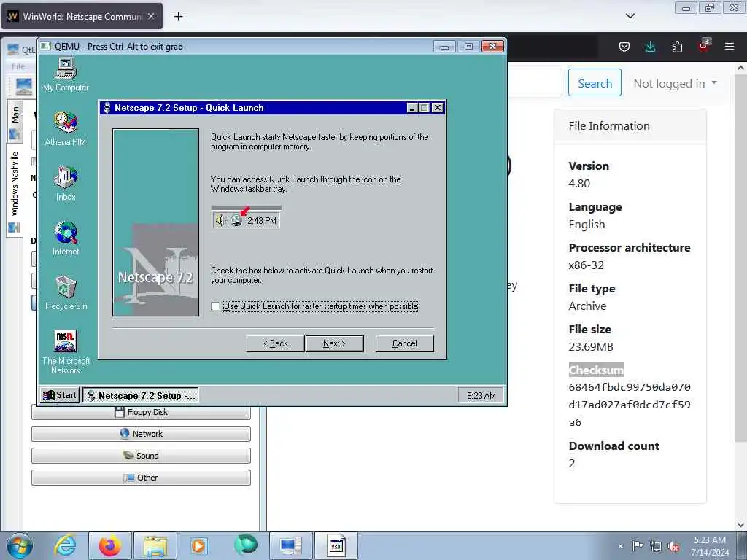Click the guest taskbar clock 9:23 AM
The height and width of the screenshot is (560, 747).
pos(481,396)
